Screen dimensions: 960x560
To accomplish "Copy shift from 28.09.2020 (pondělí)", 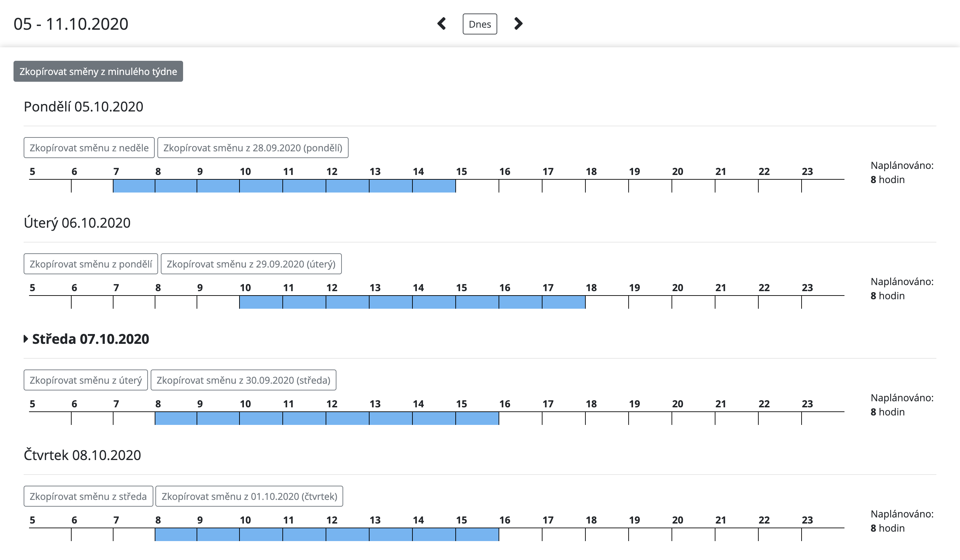I will click(x=253, y=148).
